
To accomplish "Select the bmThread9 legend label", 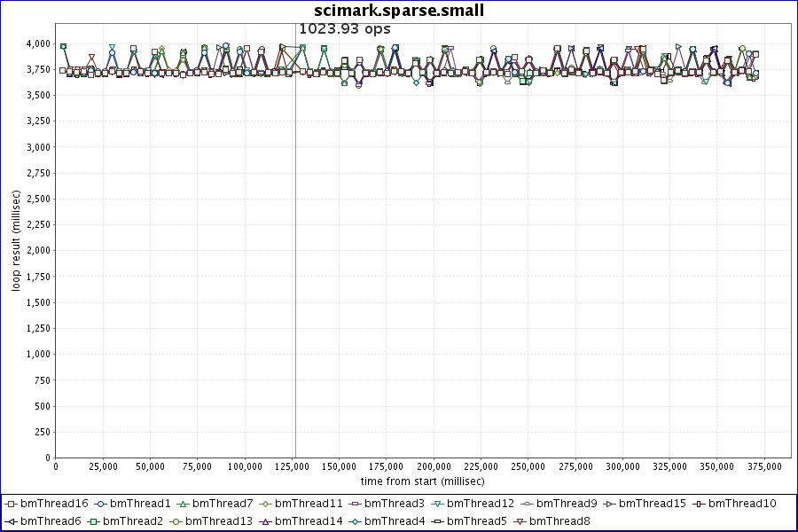I will pos(567,504).
